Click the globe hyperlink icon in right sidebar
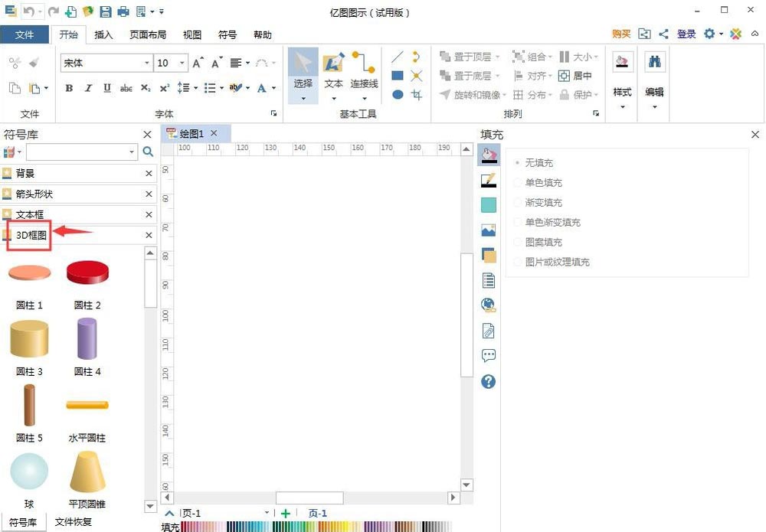Image resolution: width=766 pixels, height=532 pixels. (x=489, y=305)
